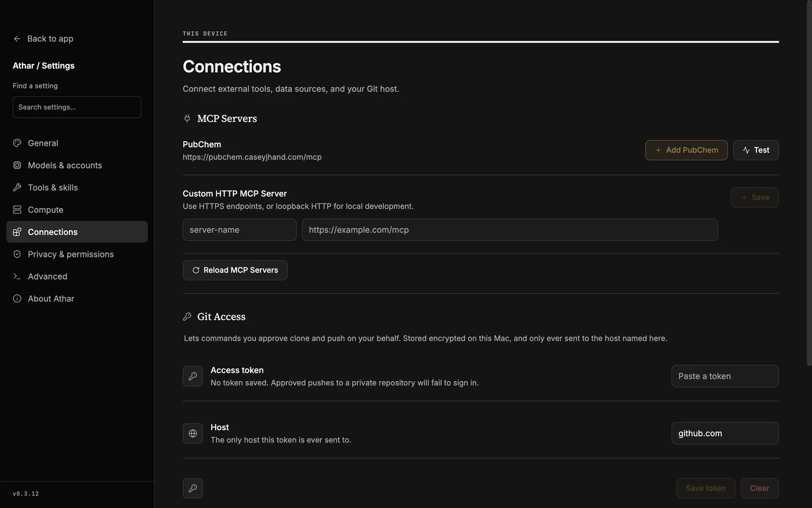Screen dimensions: 812x508
Task: Click the Find a setting label
Action: (35, 86)
